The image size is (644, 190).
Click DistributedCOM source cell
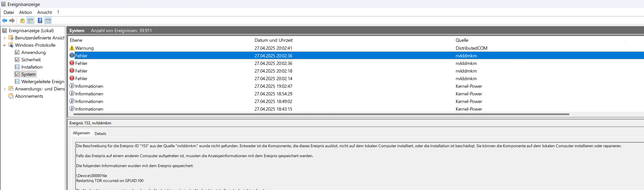(472, 48)
